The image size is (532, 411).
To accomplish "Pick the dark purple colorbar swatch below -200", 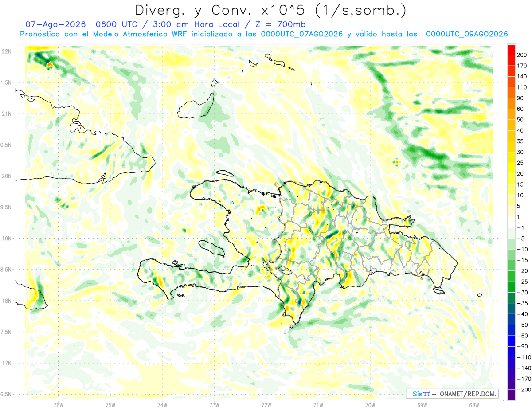I will pos(511,395).
